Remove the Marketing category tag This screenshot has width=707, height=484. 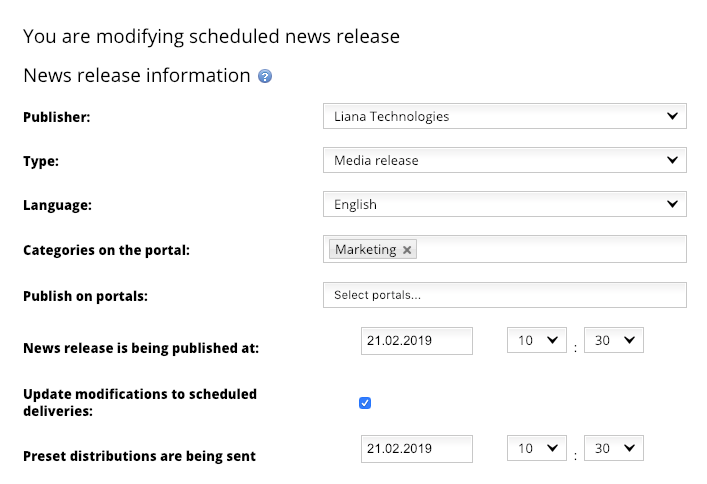point(407,250)
